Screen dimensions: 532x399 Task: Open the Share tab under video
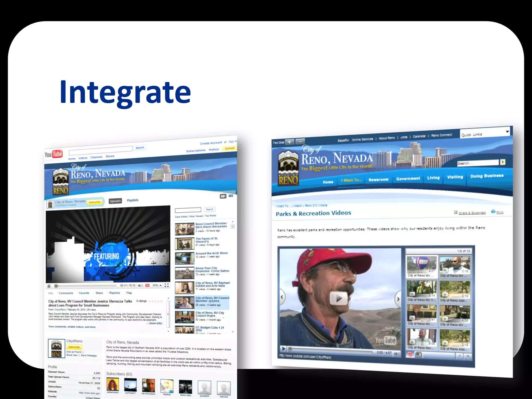[x=99, y=293]
